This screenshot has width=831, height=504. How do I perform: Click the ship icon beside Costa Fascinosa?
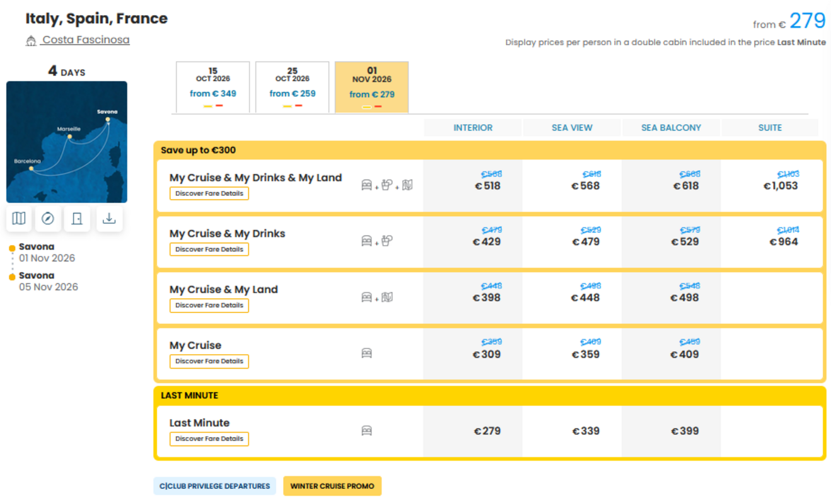[31, 41]
